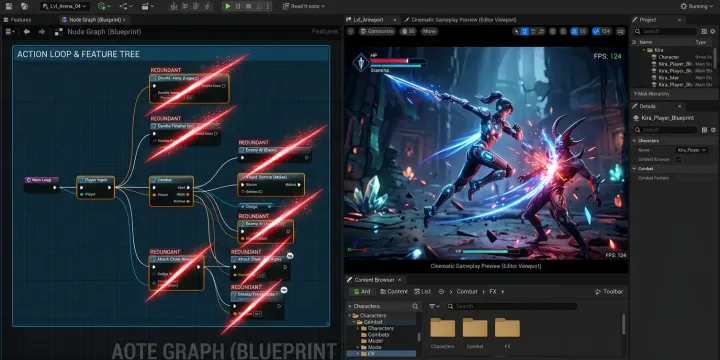The height and width of the screenshot is (360, 720).
Task: Open the add content dropdown with green plus
Action: pyautogui.click(x=104, y=6)
